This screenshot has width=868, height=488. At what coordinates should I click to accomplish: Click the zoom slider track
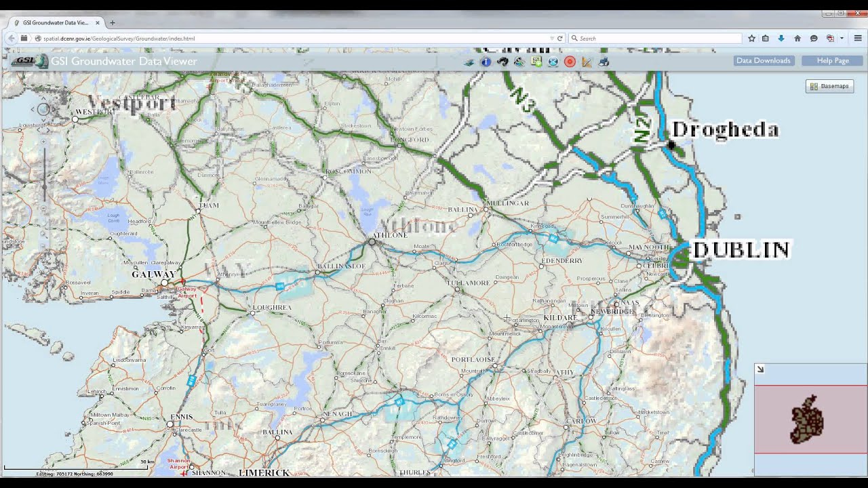[44, 176]
